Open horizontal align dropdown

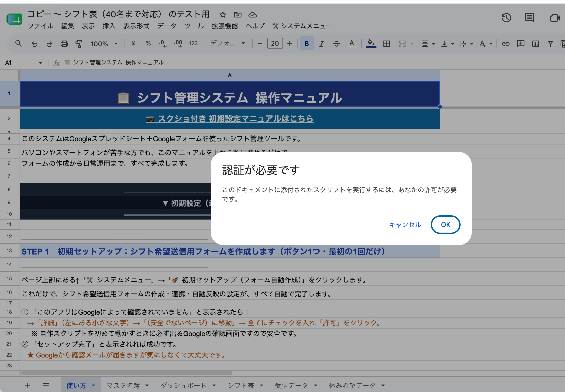pyautogui.click(x=428, y=44)
